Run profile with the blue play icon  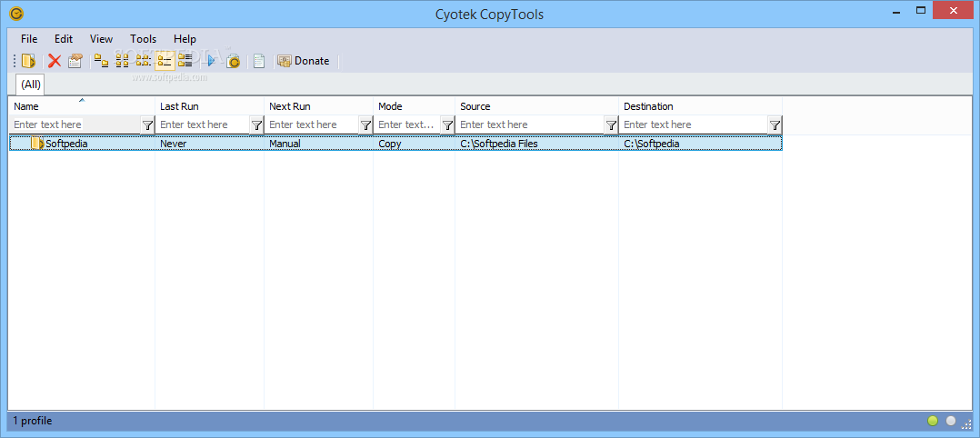(211, 61)
